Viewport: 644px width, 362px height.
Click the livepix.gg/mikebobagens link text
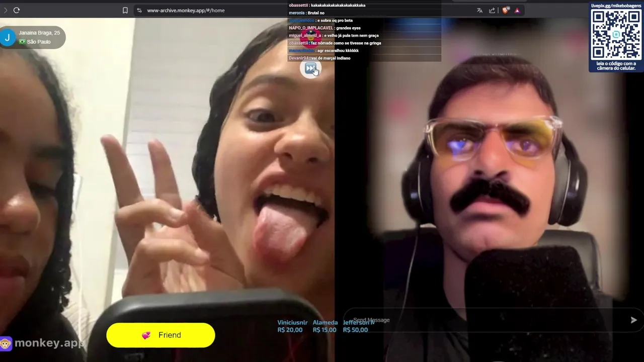[616, 6]
